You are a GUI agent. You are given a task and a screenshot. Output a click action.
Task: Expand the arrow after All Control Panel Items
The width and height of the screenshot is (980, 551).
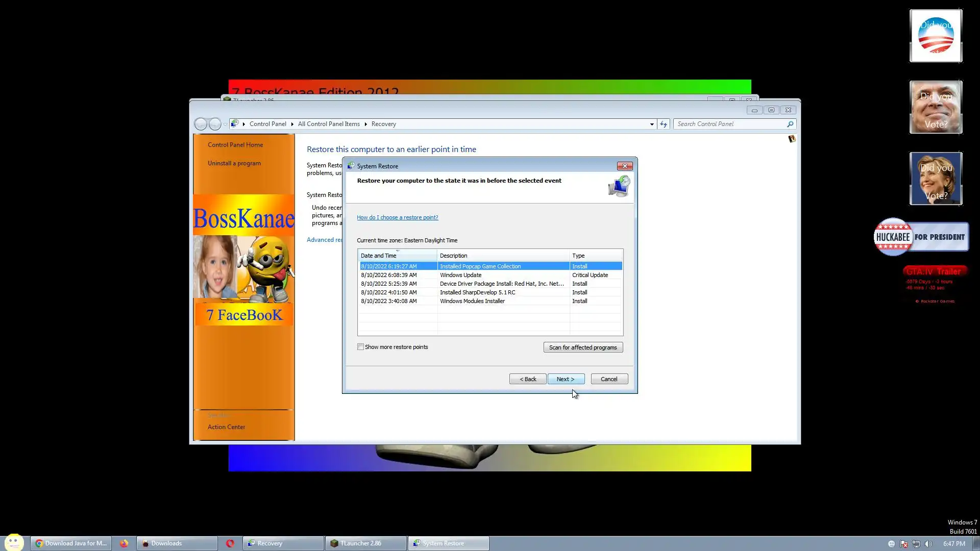[x=365, y=124]
